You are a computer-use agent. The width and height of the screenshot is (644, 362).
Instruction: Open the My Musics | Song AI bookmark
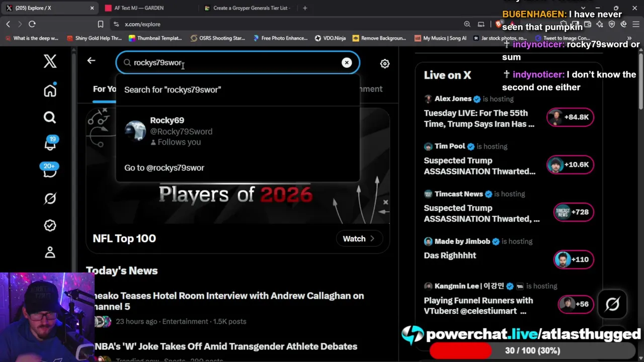pyautogui.click(x=440, y=38)
